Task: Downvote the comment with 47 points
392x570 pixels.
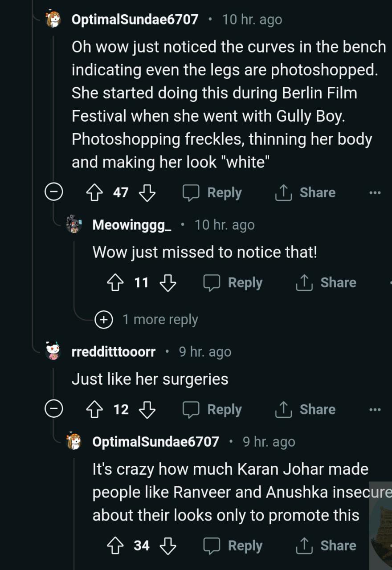Action: (x=147, y=193)
